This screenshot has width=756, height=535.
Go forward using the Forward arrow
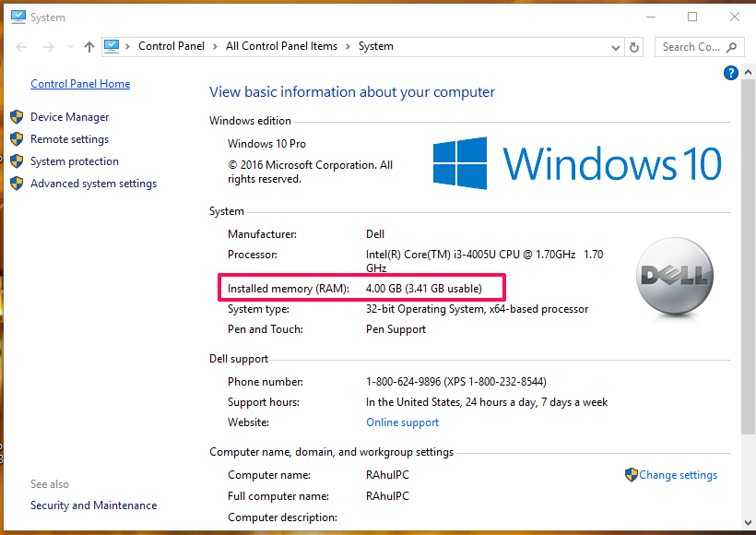[x=48, y=47]
